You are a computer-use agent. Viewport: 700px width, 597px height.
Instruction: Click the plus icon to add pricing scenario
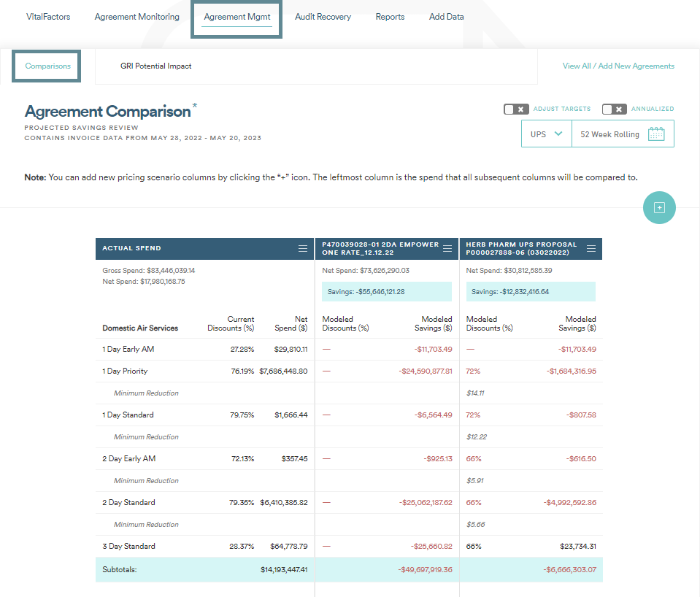pos(659,207)
